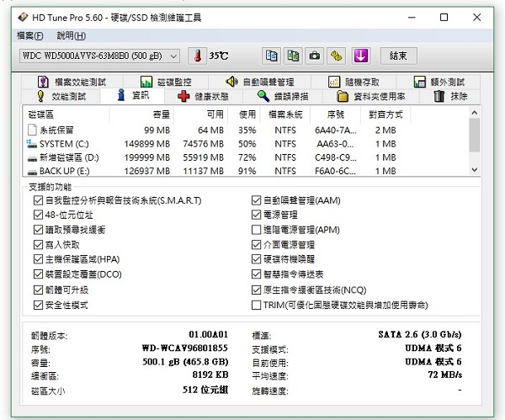Switch to the 磁碟監控 tab

click(166, 82)
